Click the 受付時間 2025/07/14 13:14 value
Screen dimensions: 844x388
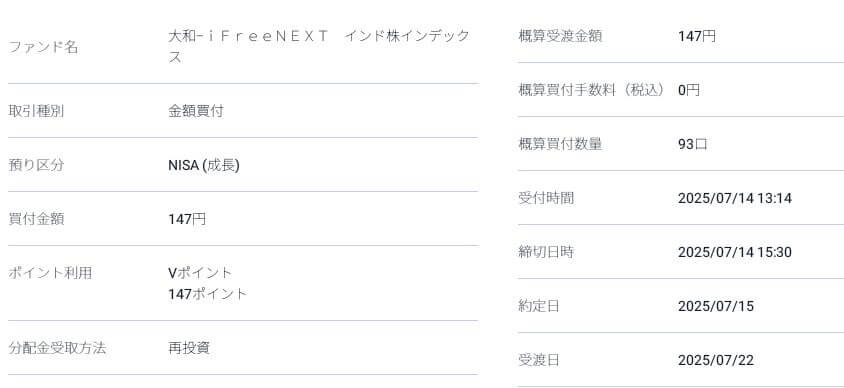735,198
